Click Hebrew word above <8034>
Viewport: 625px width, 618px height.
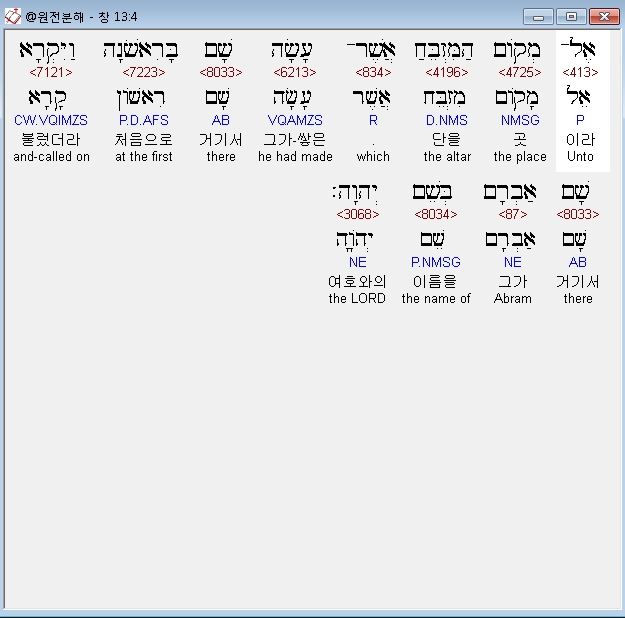click(432, 193)
